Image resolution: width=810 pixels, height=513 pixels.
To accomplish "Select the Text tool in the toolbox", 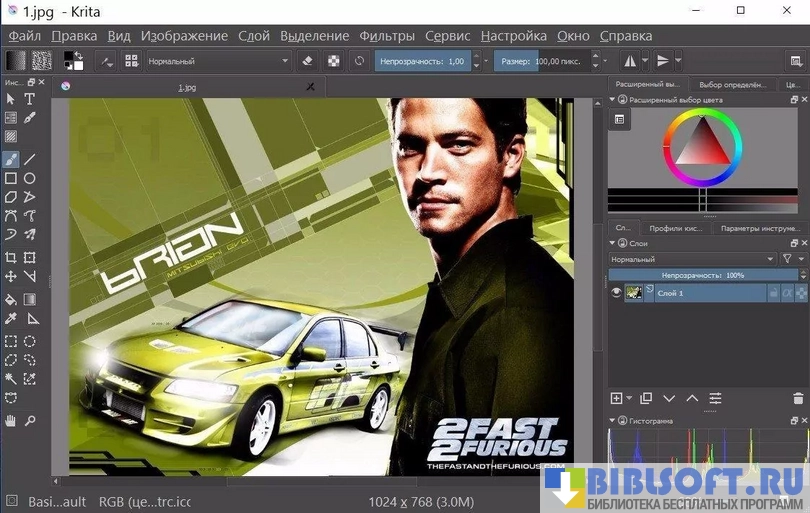I will coord(30,99).
